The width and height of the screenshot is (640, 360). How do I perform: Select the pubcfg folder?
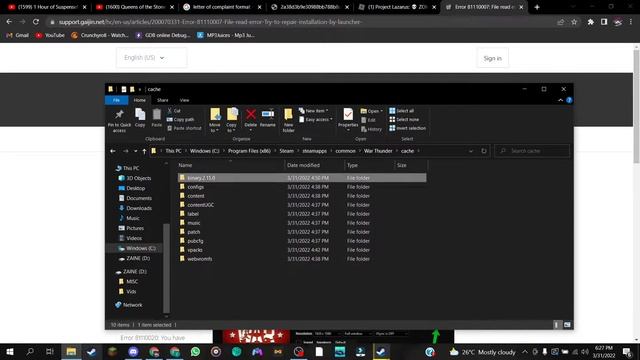[x=195, y=241]
